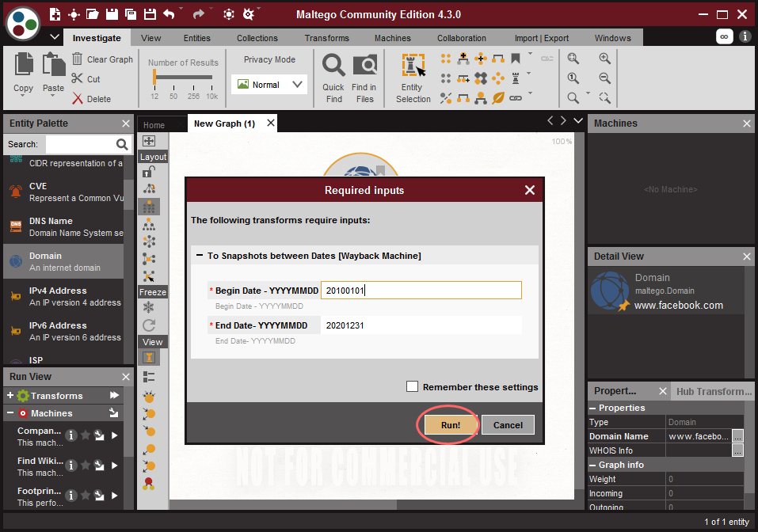
Task: Select the CVE entity in palette
Action: tap(63, 192)
